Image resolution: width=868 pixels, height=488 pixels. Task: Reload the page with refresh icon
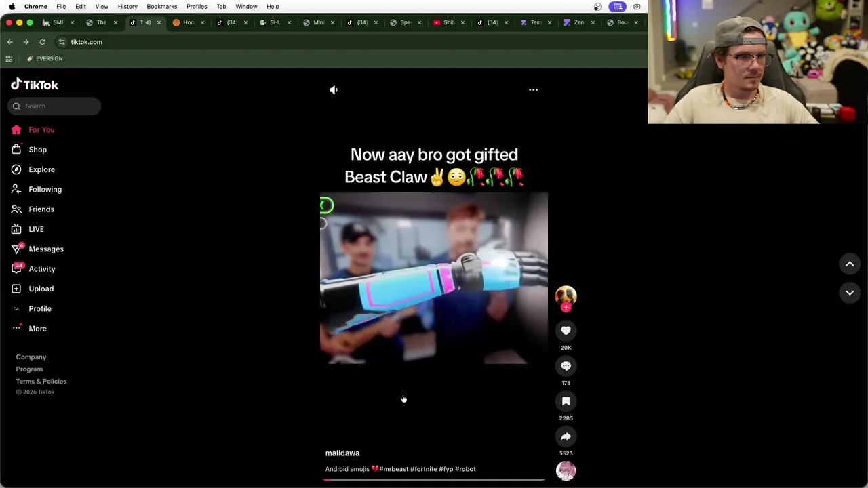(42, 42)
